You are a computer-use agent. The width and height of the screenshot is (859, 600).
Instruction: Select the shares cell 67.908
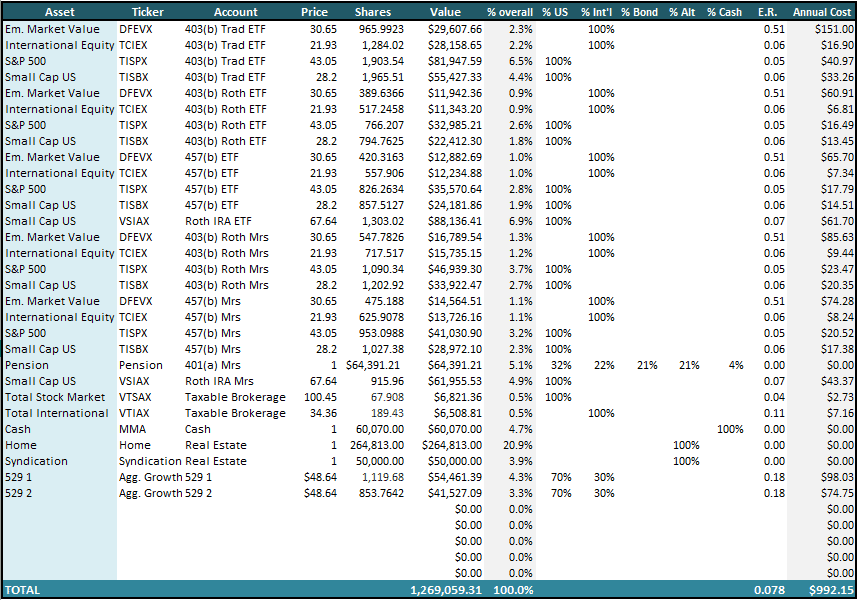tap(387, 397)
